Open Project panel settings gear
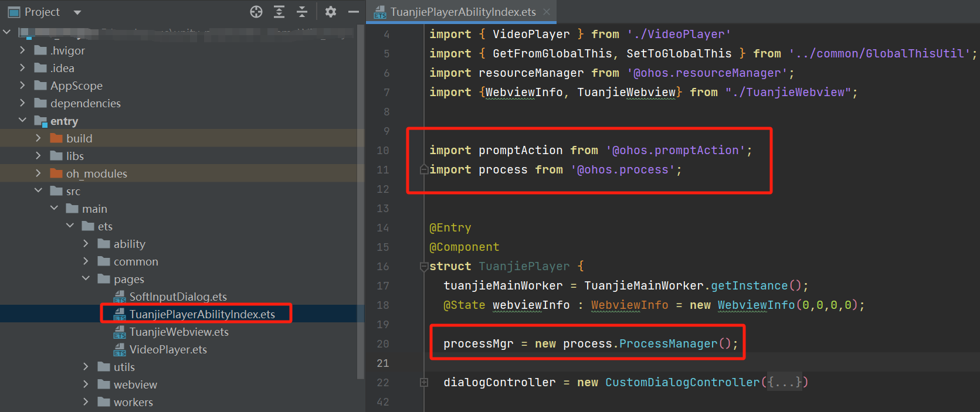This screenshot has height=412, width=980. (331, 12)
